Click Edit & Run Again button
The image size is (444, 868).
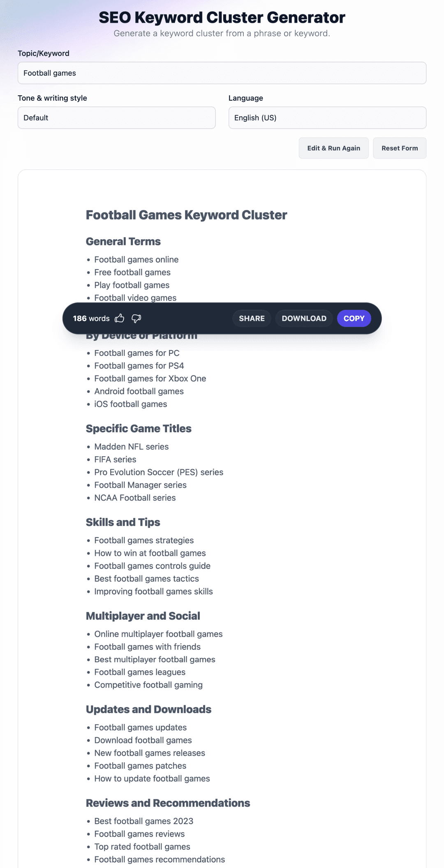click(333, 148)
